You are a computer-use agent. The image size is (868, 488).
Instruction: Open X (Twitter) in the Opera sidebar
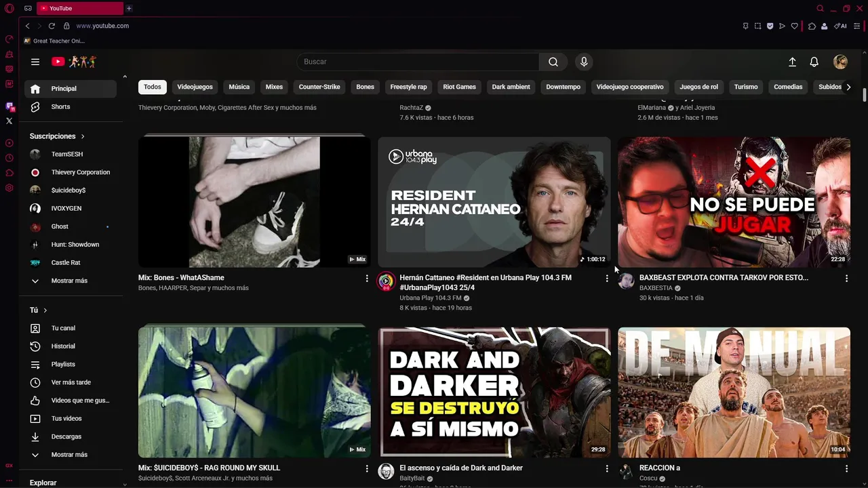point(9,121)
